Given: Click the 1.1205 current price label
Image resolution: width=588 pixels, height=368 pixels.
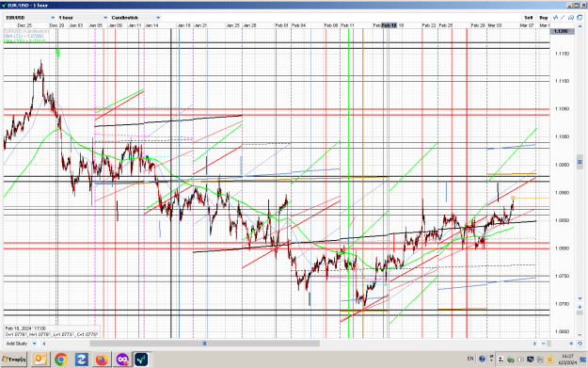Looking at the screenshot, I should (562, 31).
